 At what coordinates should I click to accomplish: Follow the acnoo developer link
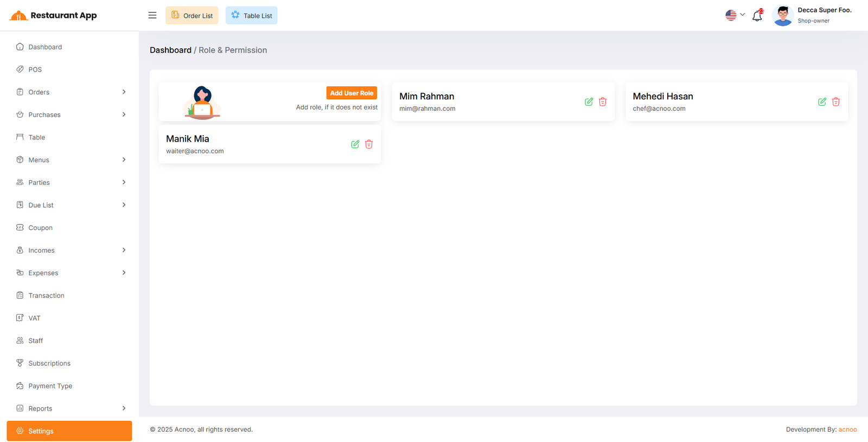(847, 430)
